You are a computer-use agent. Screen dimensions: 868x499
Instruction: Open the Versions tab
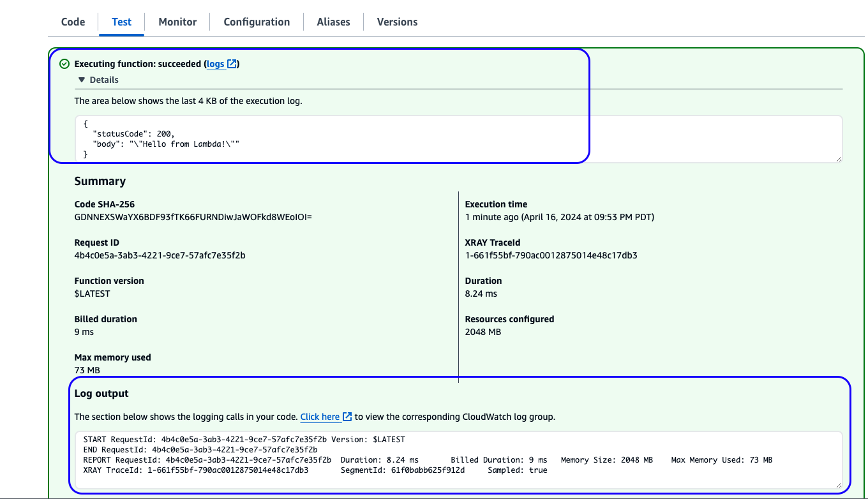tap(397, 22)
